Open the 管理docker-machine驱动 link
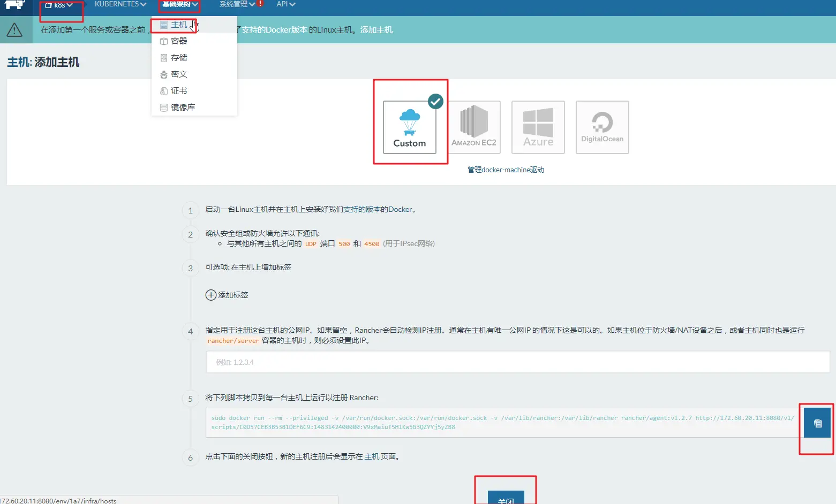This screenshot has height=504, width=836. pyautogui.click(x=505, y=170)
